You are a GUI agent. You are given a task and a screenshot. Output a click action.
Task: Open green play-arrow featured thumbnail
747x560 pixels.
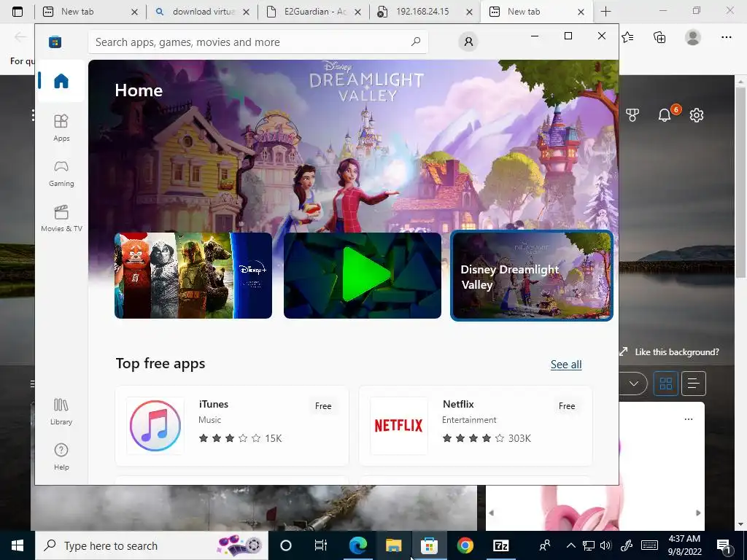(x=362, y=275)
